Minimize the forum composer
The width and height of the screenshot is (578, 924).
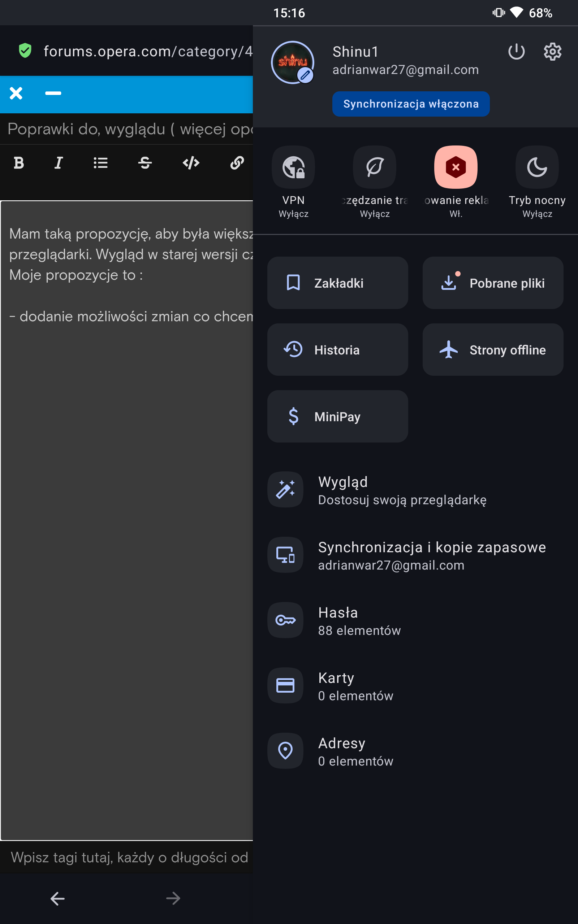point(53,93)
